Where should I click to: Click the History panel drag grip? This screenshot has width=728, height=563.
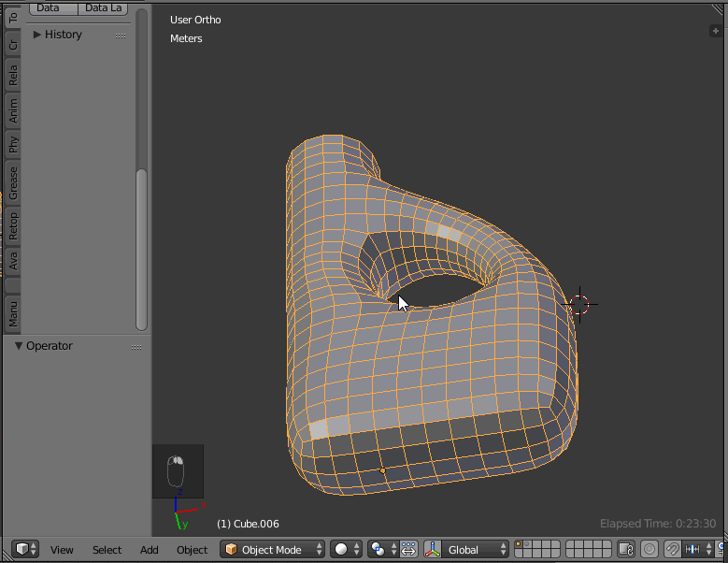[121, 36]
